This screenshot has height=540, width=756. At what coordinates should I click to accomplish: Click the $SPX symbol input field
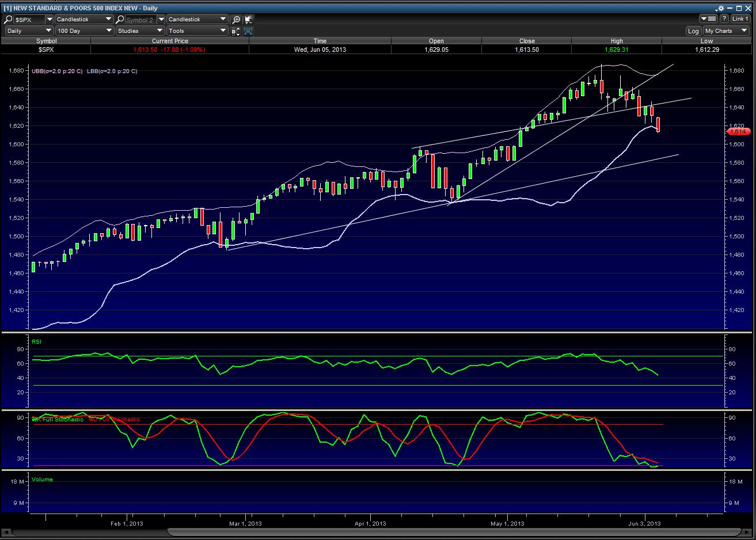point(29,20)
